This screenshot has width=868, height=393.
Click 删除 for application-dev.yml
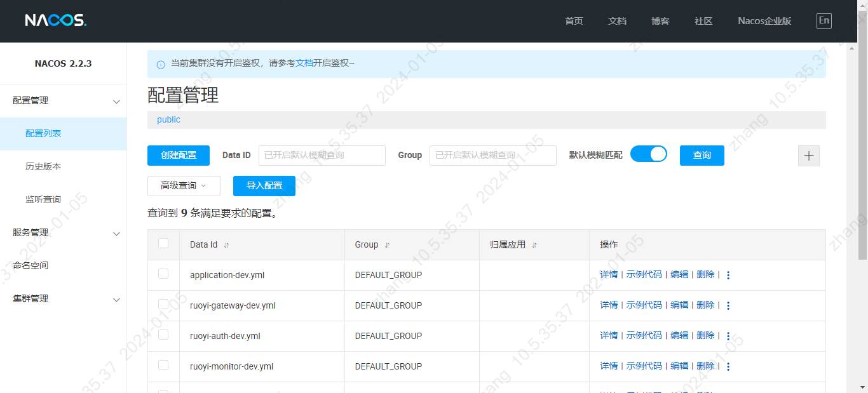click(x=705, y=275)
